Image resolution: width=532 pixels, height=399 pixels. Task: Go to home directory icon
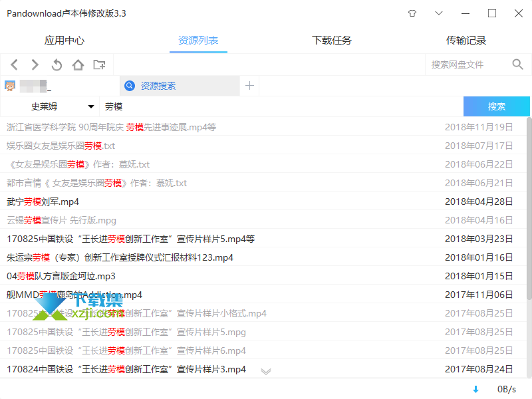pos(78,65)
